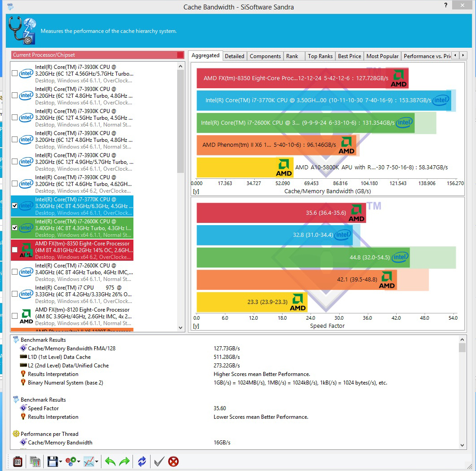Toggle the AMD FX-8350 Eight-Core checkbox
This screenshot has height=471, width=476.
click(14, 249)
